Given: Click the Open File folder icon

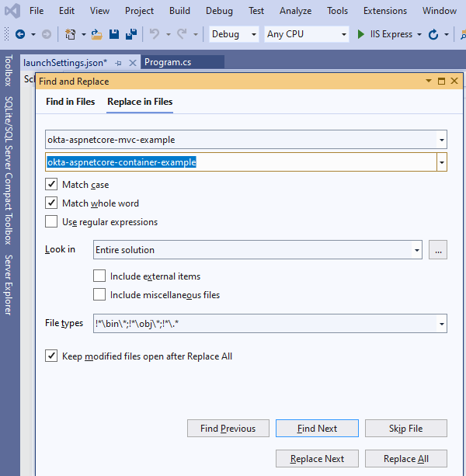Looking at the screenshot, I should click(96, 35).
